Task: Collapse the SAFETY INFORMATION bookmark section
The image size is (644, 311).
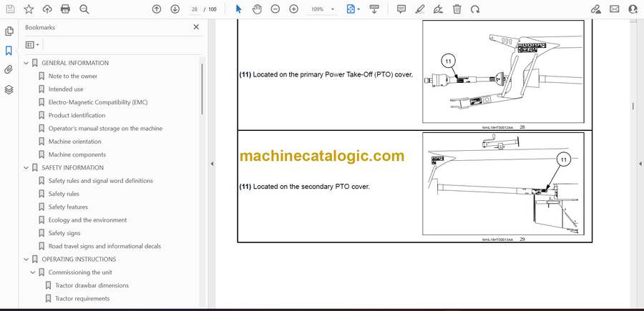Action: click(x=26, y=168)
